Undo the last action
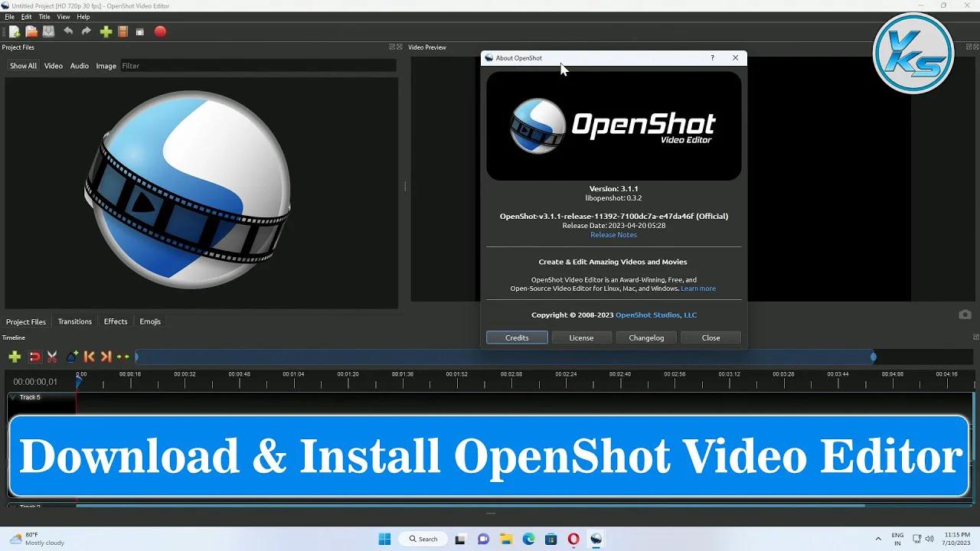Viewport: 980px width, 551px height. [68, 31]
